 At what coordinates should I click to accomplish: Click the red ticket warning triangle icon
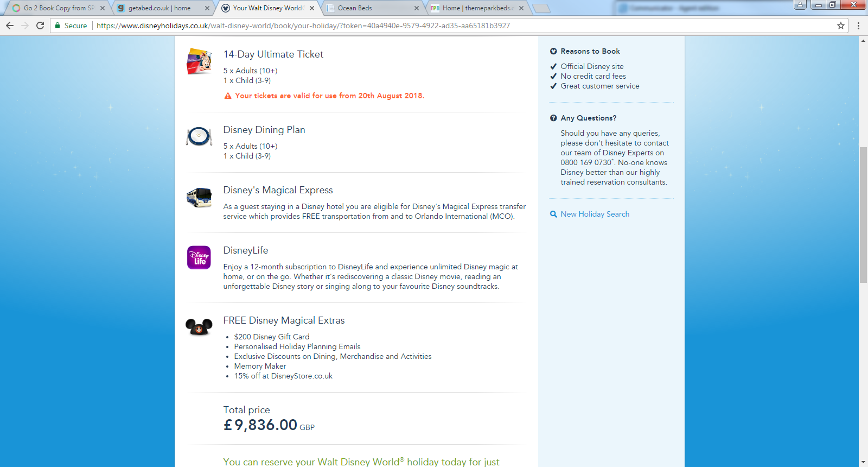point(228,96)
